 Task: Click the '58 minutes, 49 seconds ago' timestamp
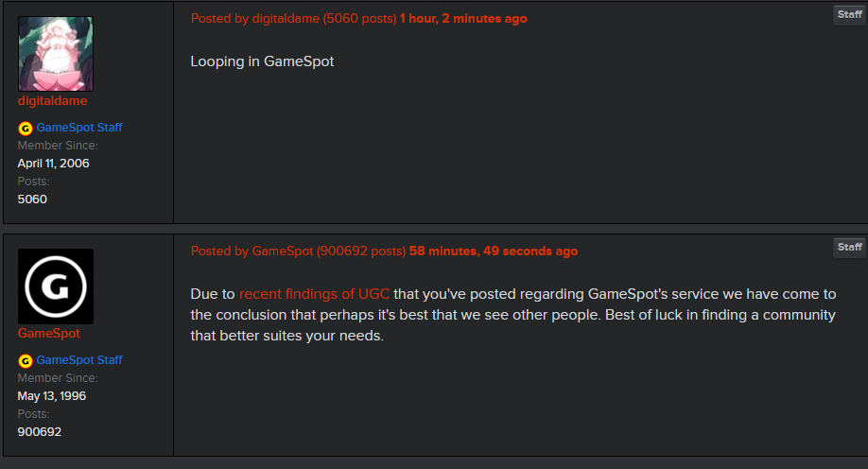click(x=494, y=252)
